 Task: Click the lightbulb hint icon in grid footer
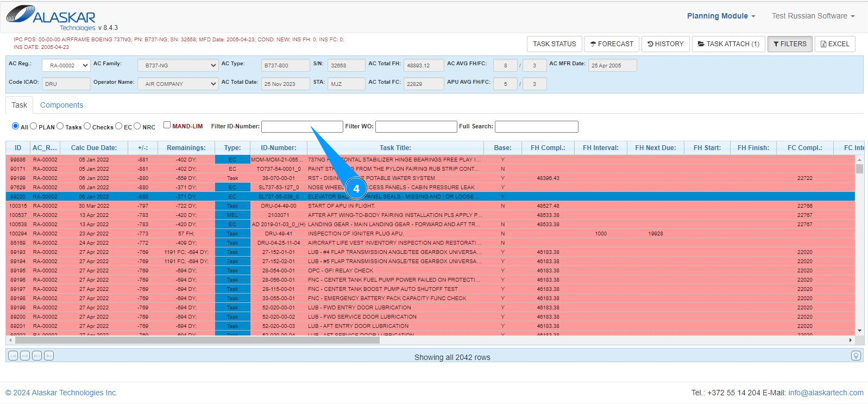click(x=856, y=356)
